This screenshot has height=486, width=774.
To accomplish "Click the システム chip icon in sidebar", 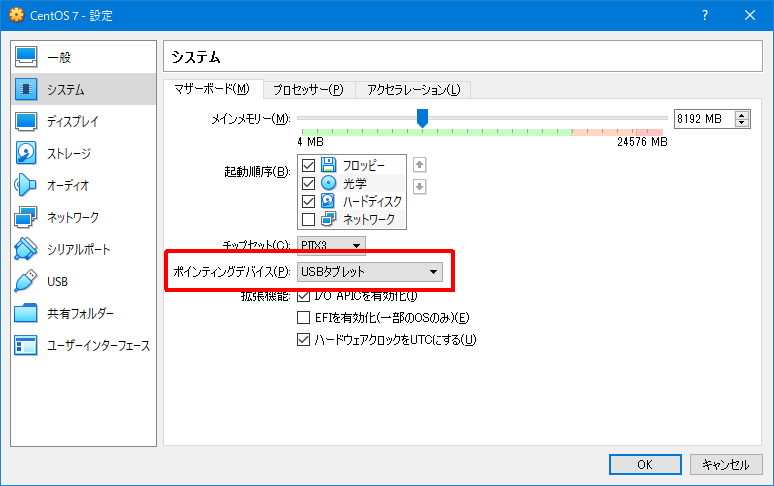I will (x=26, y=89).
